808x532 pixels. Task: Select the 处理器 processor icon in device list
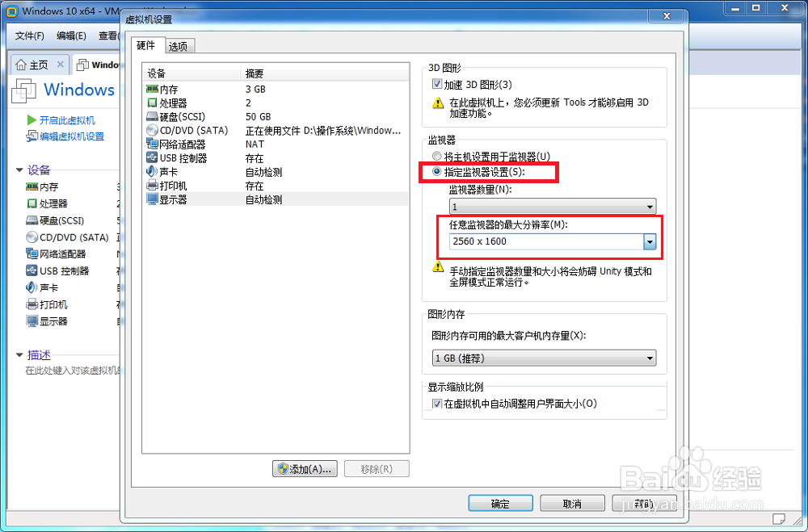click(x=152, y=103)
